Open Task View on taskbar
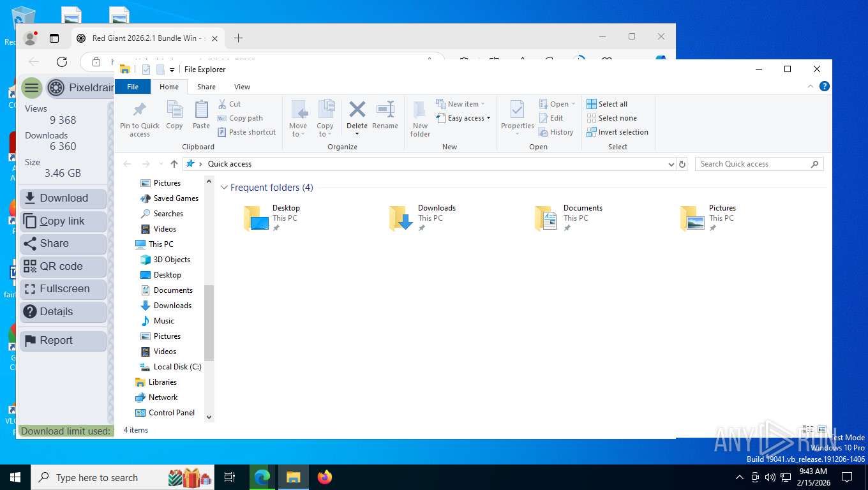The image size is (868, 490). coord(230,477)
